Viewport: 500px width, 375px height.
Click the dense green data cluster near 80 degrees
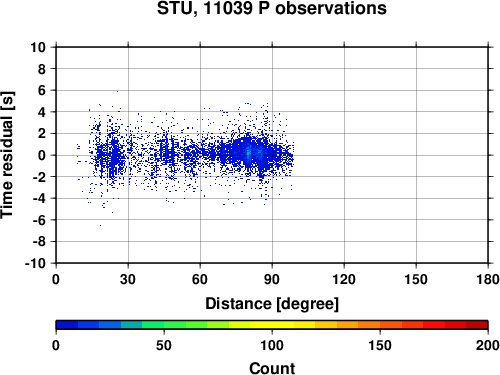(248, 153)
